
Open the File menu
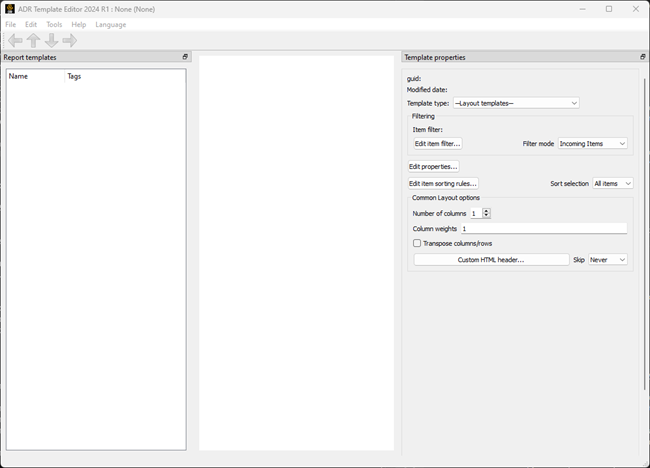point(11,24)
